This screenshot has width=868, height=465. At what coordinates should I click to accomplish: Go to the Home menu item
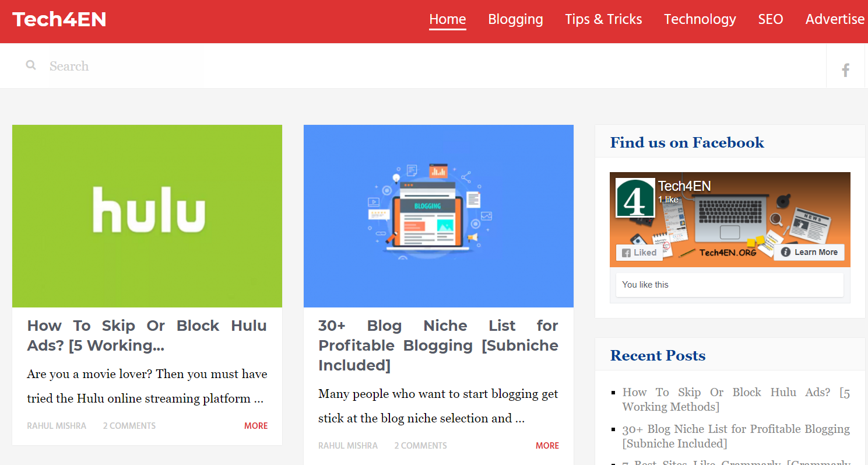click(448, 19)
